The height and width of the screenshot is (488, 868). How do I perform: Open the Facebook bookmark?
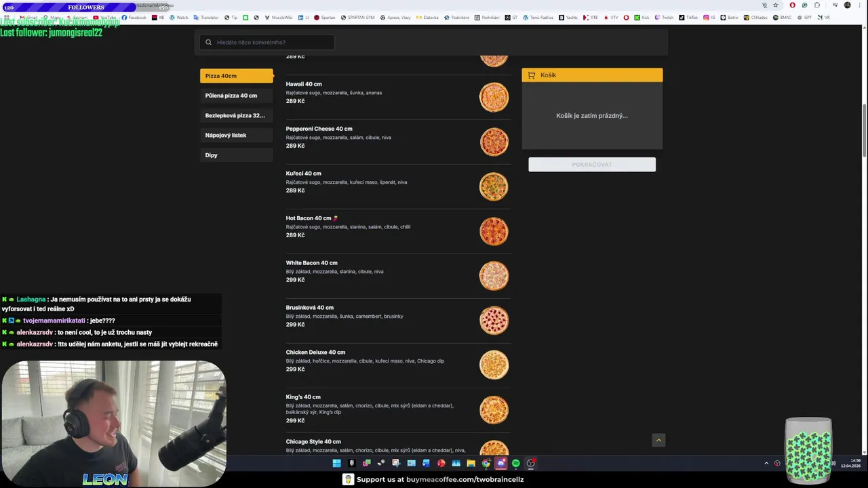[134, 18]
